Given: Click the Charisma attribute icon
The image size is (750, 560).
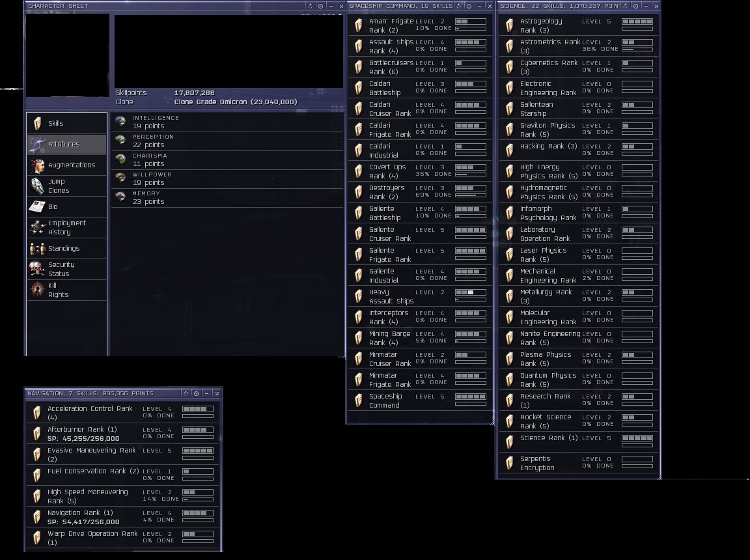Looking at the screenshot, I should click(120, 160).
